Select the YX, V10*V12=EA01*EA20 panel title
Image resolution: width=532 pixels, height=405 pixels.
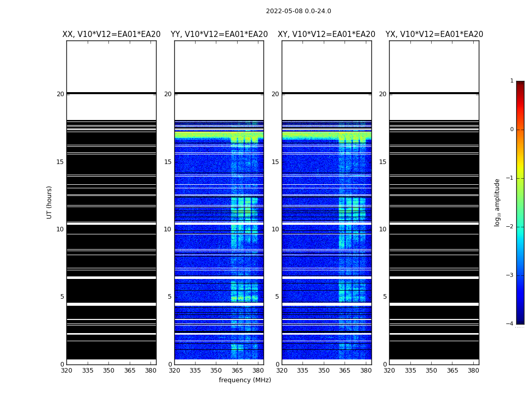(x=434, y=34)
